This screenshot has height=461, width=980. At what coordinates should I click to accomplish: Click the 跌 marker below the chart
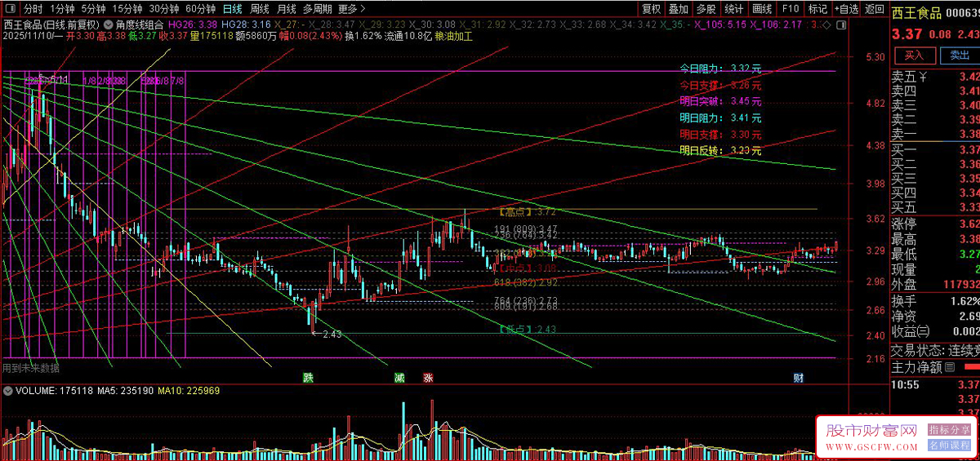pos(308,378)
